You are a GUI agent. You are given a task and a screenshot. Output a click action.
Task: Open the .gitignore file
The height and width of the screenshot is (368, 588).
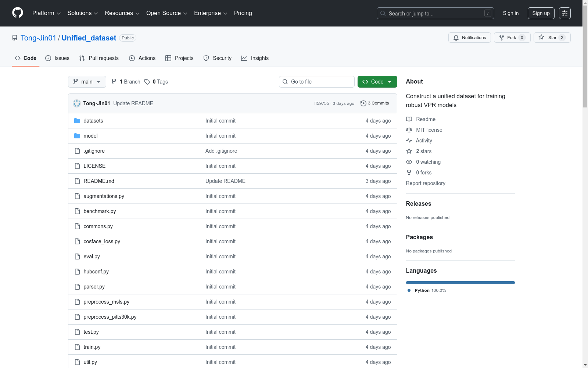pos(94,151)
